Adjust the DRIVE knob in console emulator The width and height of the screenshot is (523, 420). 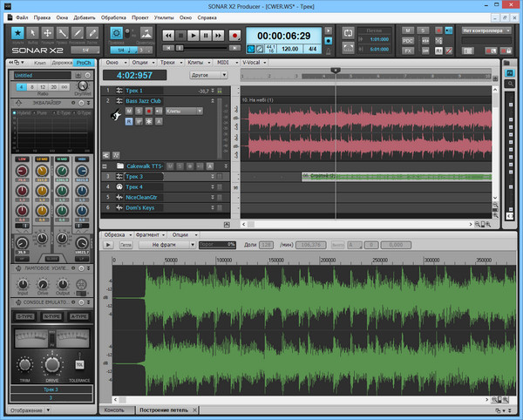[x=54, y=363]
